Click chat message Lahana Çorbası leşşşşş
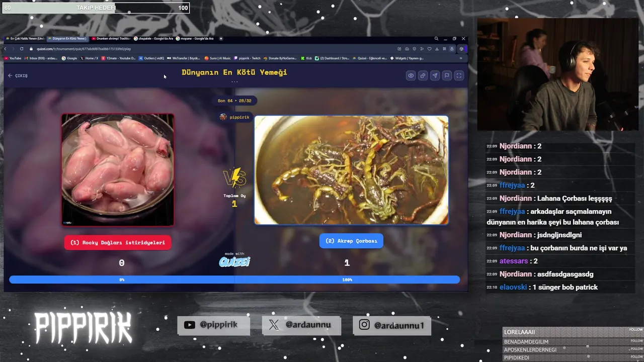Viewport: 644px width, 362px height. click(575, 198)
